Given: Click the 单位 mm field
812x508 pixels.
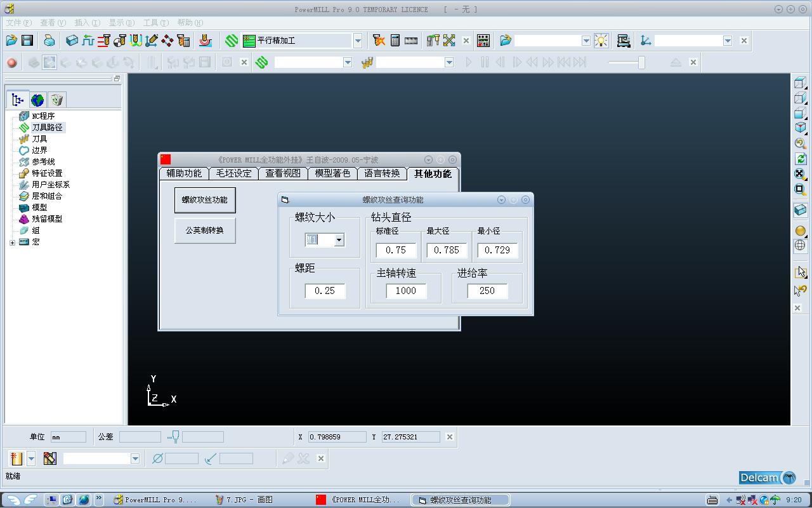Looking at the screenshot, I should click(69, 437).
